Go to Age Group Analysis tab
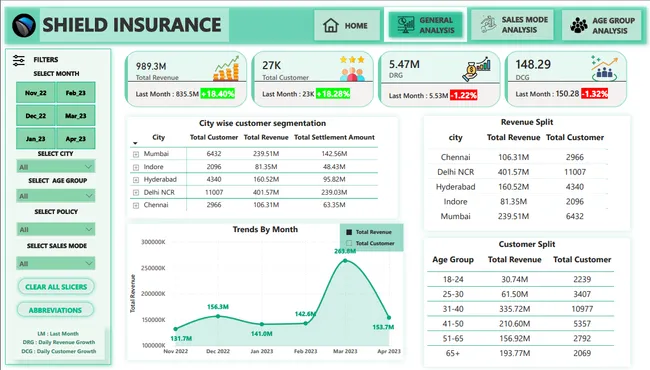 click(602, 25)
